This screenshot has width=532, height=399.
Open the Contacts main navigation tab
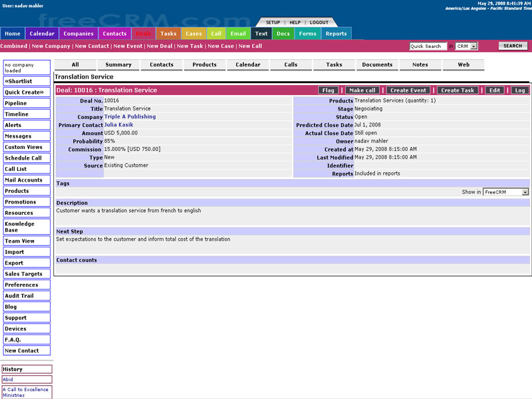(x=114, y=34)
